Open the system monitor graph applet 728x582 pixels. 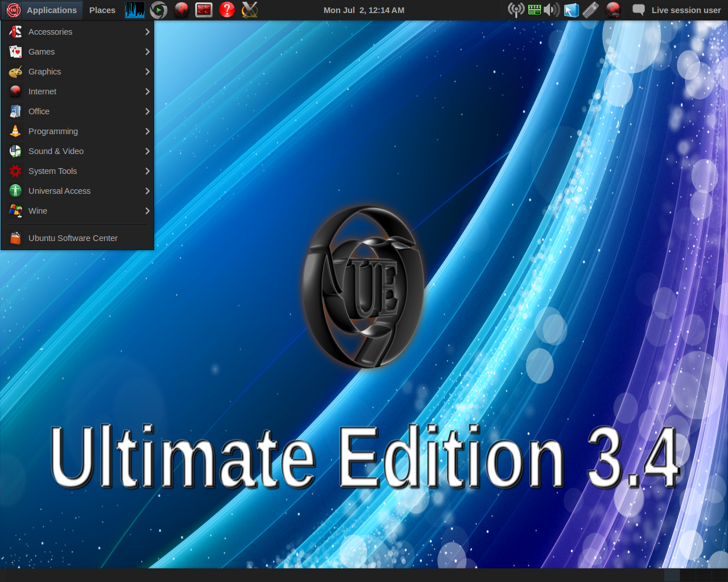134,10
